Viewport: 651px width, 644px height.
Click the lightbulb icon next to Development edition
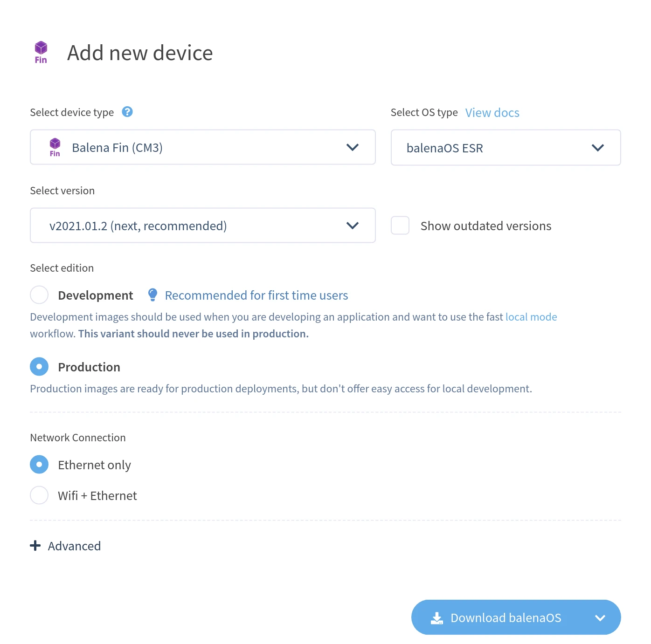(152, 294)
